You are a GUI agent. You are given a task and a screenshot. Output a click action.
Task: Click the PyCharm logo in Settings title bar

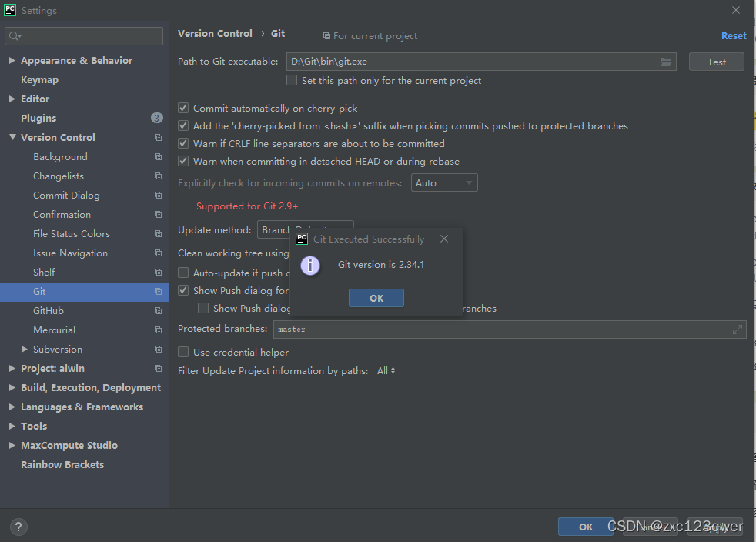coord(10,10)
